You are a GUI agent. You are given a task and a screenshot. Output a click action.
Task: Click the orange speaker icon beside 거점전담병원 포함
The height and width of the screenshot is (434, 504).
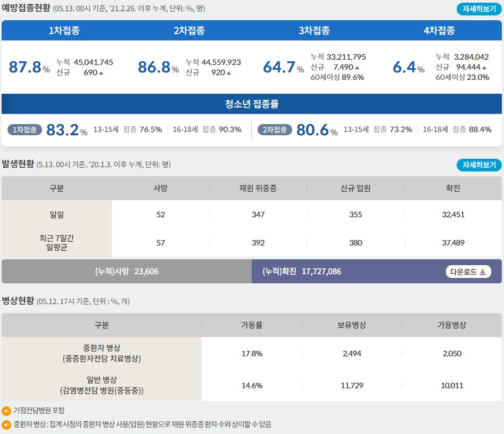[6, 411]
